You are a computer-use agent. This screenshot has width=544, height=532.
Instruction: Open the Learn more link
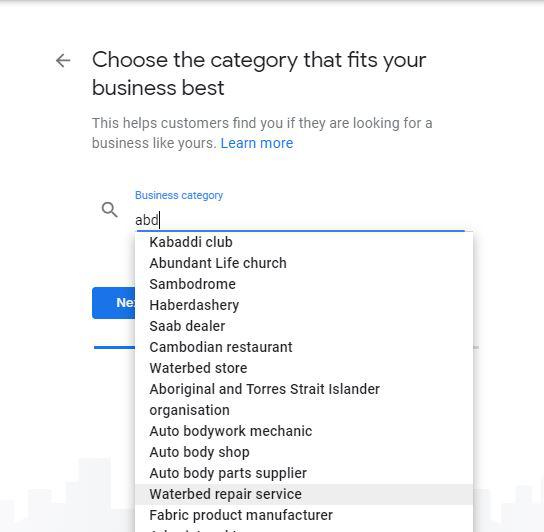[x=257, y=143]
